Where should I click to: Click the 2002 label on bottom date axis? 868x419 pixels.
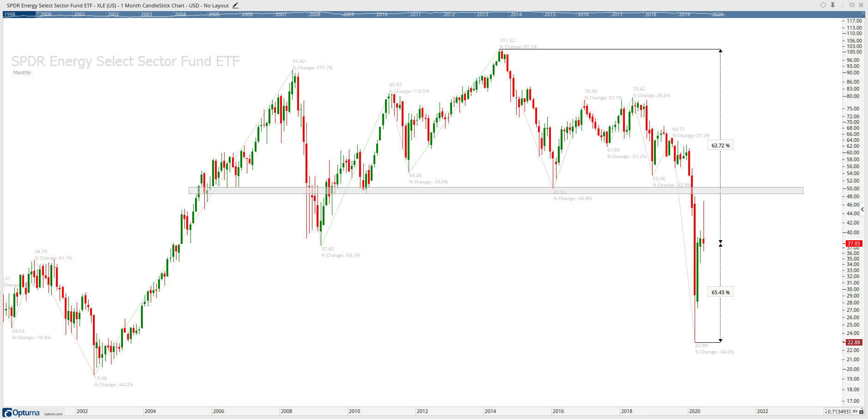82,411
